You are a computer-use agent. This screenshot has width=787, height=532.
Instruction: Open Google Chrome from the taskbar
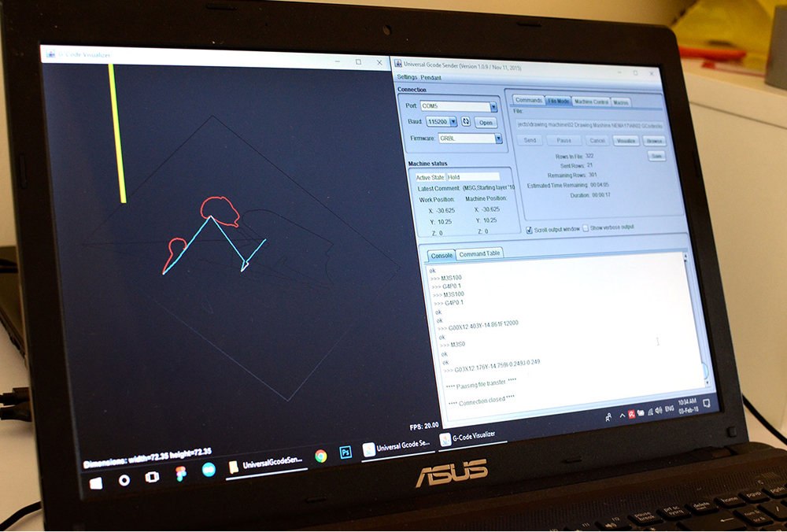pos(321,456)
